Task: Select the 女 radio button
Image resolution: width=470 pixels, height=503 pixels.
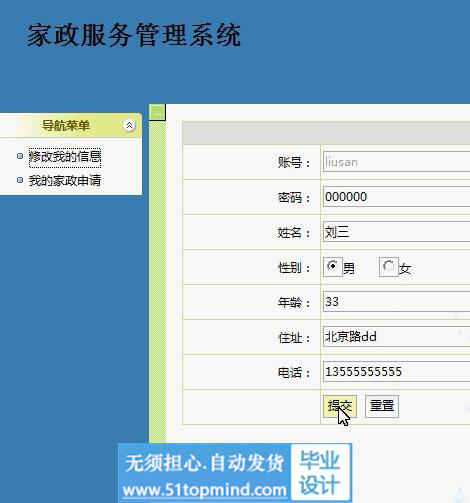Action: pos(388,266)
